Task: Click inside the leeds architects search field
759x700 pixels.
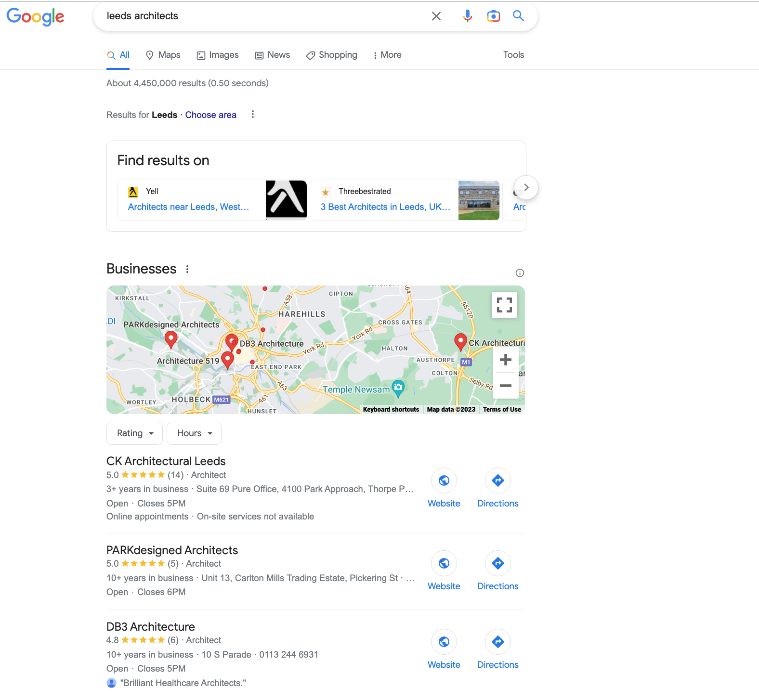Action: pyautogui.click(x=265, y=16)
